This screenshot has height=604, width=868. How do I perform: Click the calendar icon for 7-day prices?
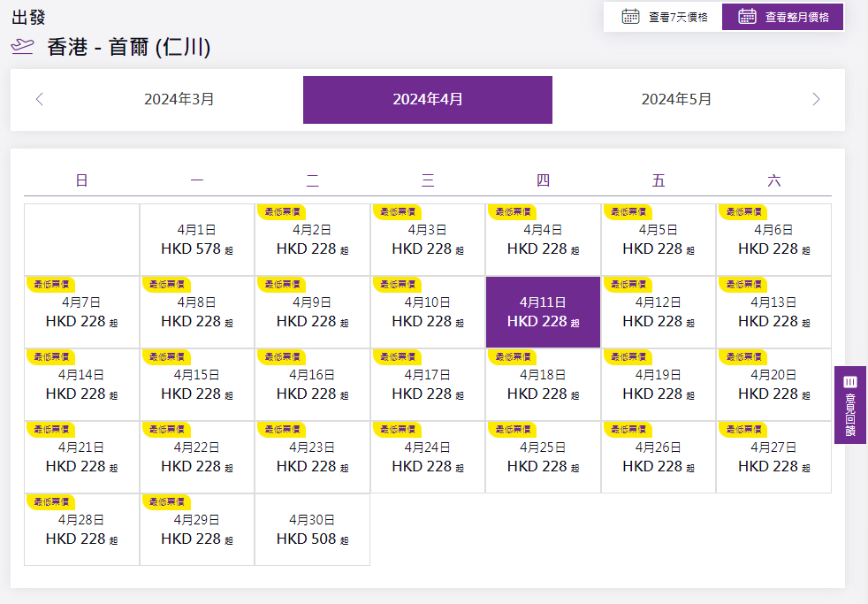[630, 16]
